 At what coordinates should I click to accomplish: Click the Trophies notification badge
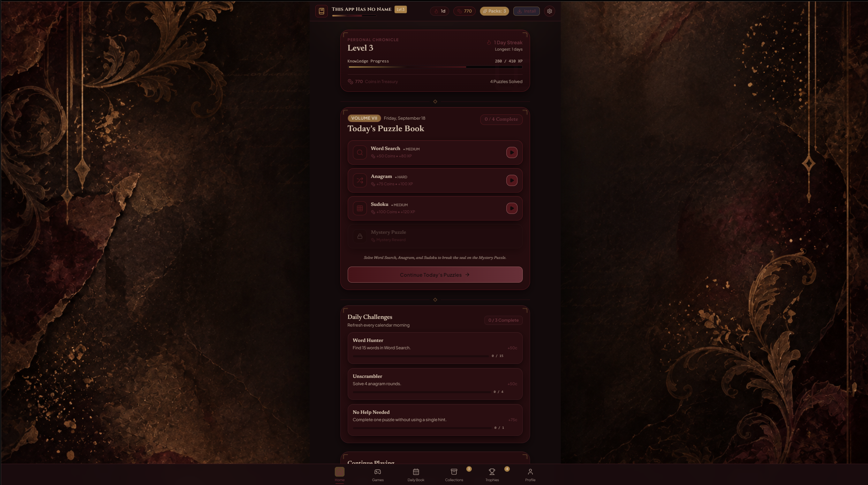pyautogui.click(x=507, y=469)
